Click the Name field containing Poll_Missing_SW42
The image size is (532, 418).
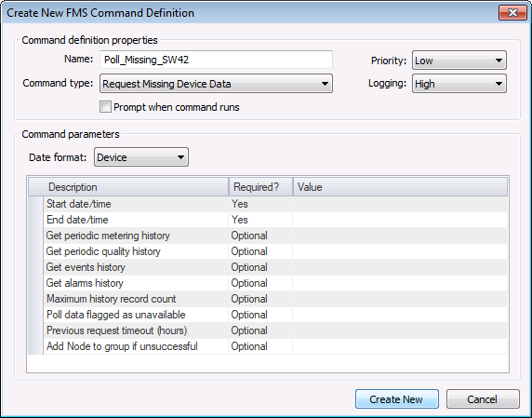coord(216,60)
